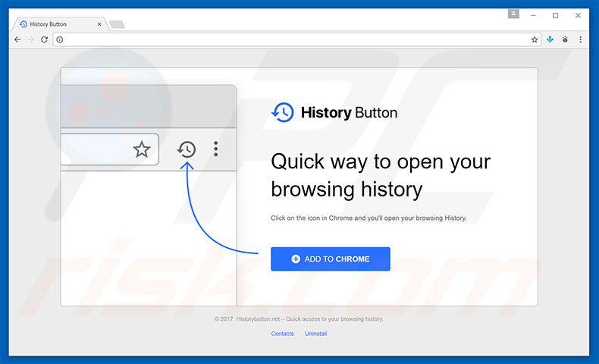The height and width of the screenshot is (364, 599).
Task: Reload the current page
Action: (x=45, y=39)
